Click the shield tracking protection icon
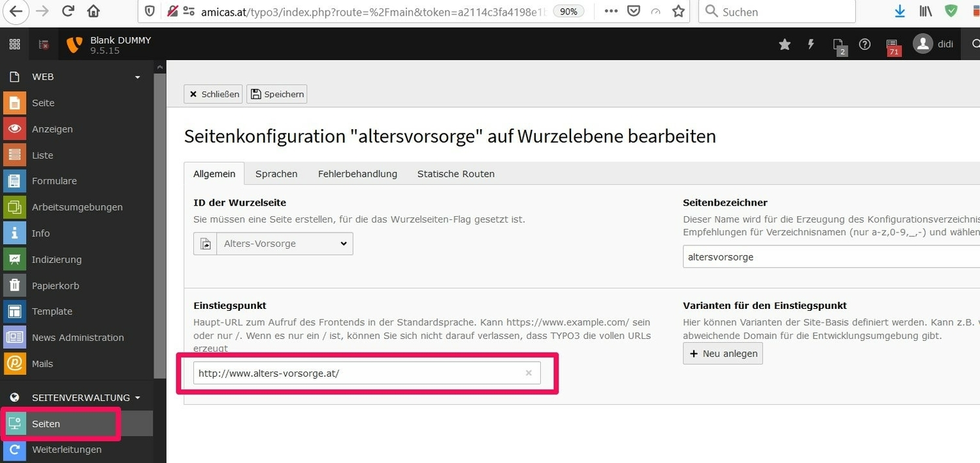 [150, 11]
